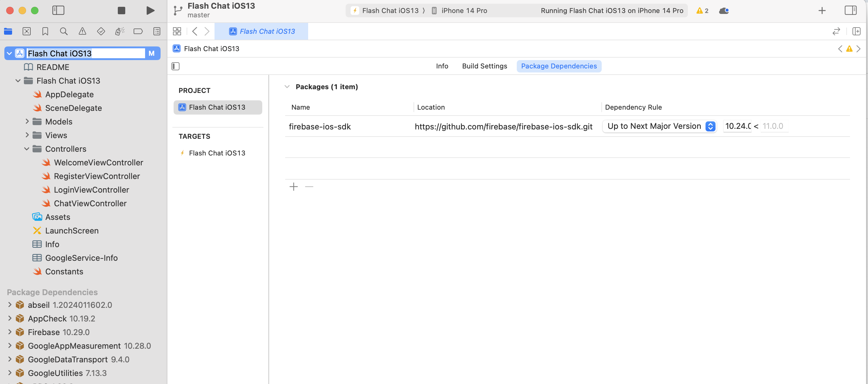Toggle the left navigator sidebar
Screen dimensions: 868x384
(58, 11)
